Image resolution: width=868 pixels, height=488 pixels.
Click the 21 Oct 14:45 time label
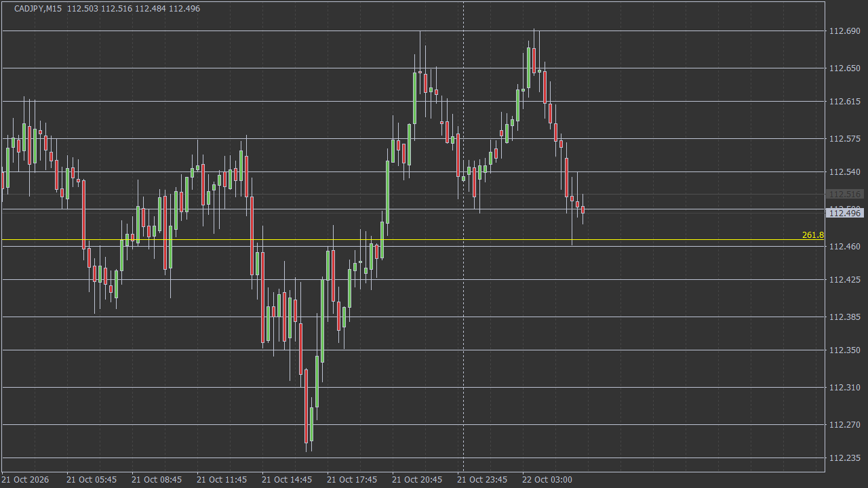tap(287, 480)
